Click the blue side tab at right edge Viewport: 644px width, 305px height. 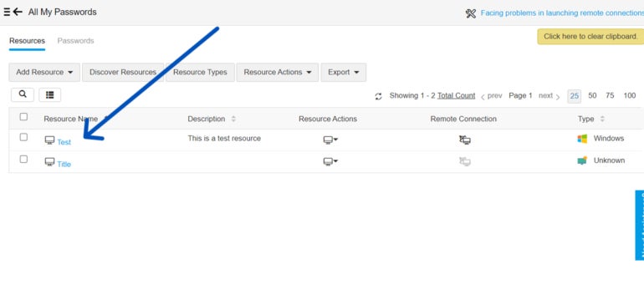point(640,225)
